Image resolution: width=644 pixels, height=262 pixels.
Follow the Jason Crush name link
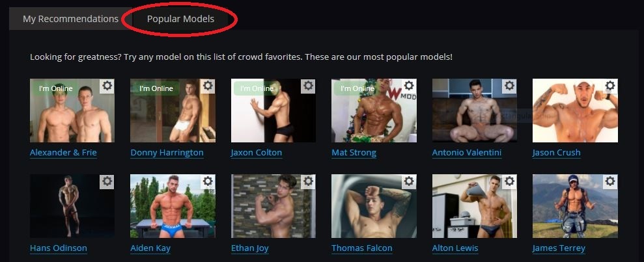[x=557, y=153]
